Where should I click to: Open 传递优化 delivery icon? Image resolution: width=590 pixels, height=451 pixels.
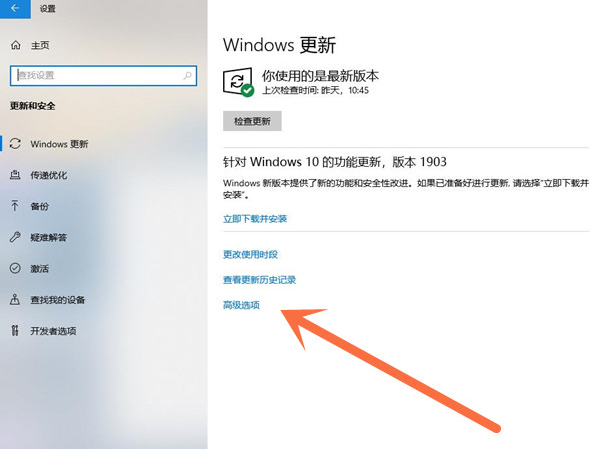tap(15, 175)
